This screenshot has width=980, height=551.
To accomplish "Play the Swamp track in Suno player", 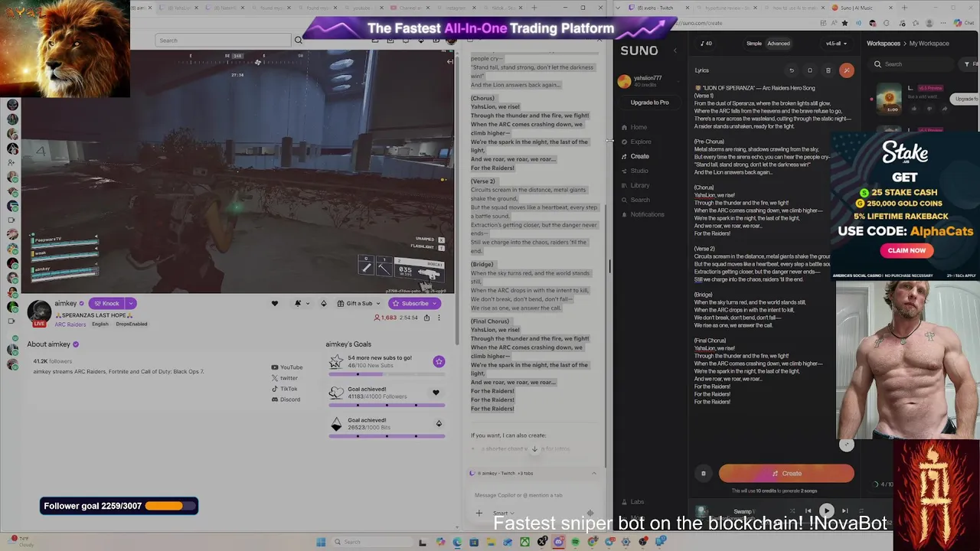I will [826, 510].
